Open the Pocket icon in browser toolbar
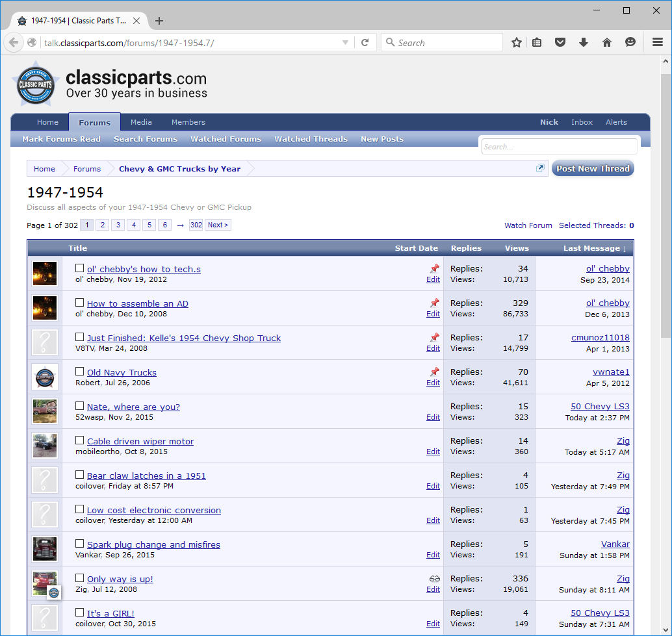 click(560, 42)
